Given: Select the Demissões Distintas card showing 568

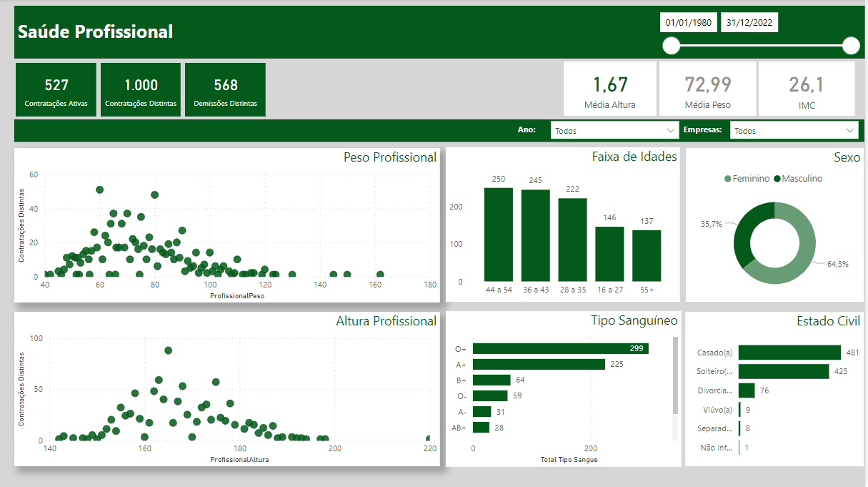Looking at the screenshot, I should coord(225,90).
